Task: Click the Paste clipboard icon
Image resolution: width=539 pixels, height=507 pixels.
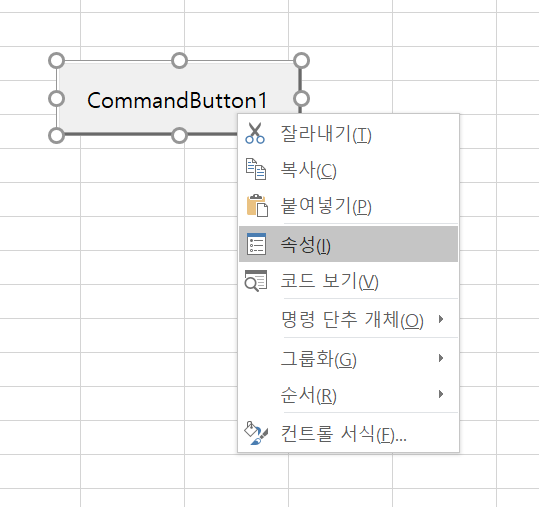Action: pos(257,205)
